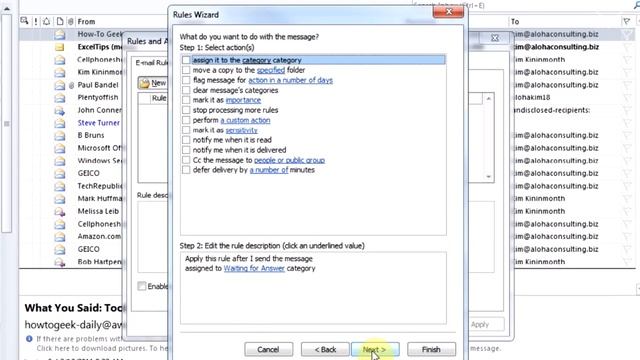The image size is (640, 360).
Task: Open 'Waiting for Answer' category link
Action: tap(254, 268)
